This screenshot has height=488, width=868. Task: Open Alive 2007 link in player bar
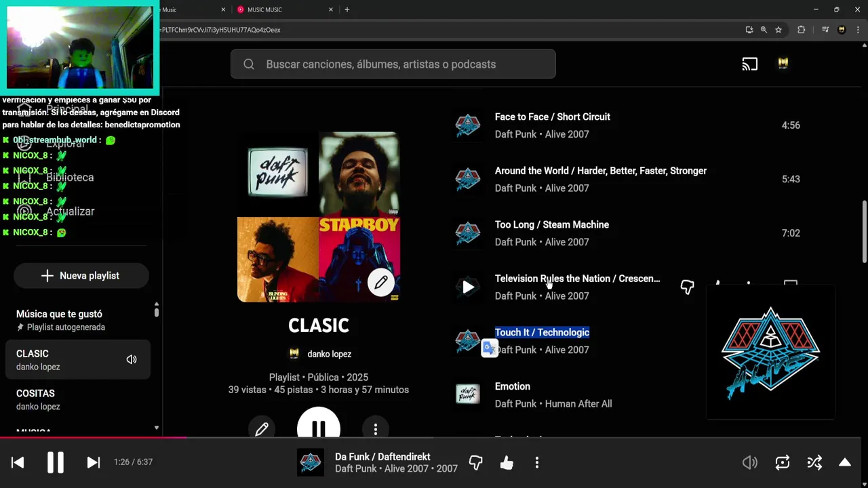(x=406, y=469)
